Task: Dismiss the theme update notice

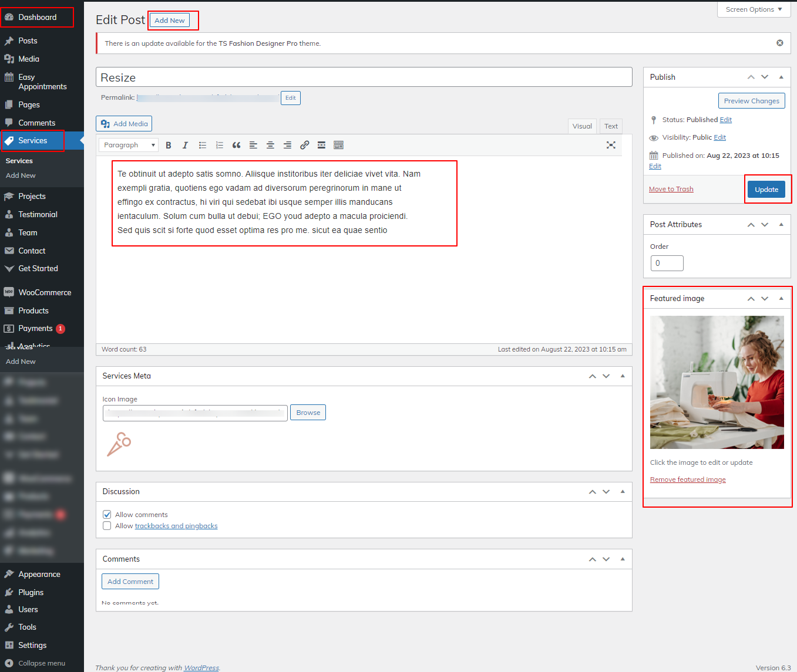Action: (779, 43)
